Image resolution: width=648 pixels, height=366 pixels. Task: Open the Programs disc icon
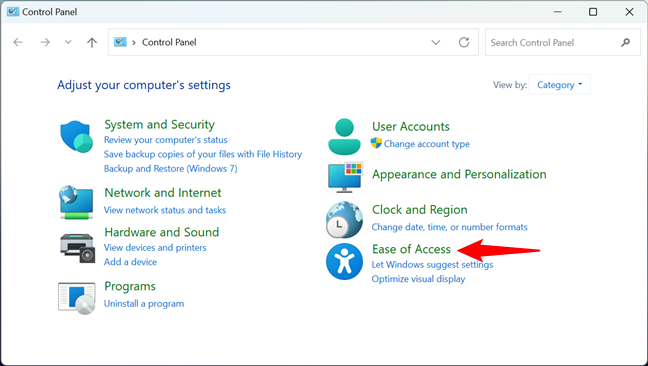[x=77, y=298]
